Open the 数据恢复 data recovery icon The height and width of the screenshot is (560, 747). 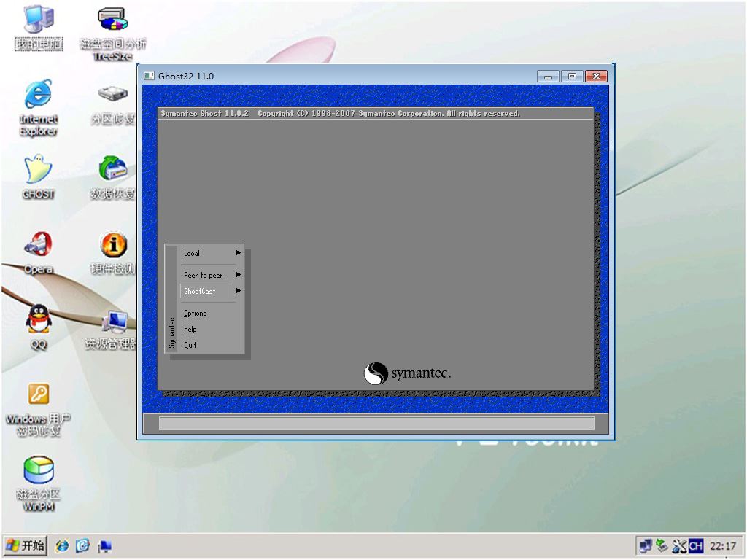click(113, 177)
